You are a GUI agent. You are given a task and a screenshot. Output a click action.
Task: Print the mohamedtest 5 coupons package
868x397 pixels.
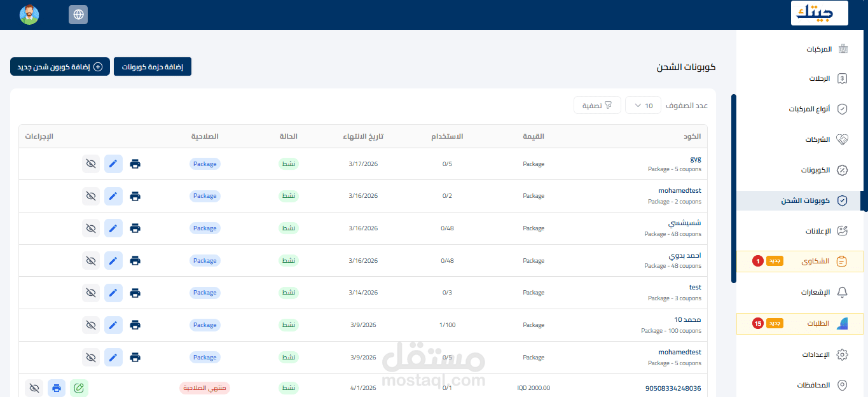tap(135, 358)
